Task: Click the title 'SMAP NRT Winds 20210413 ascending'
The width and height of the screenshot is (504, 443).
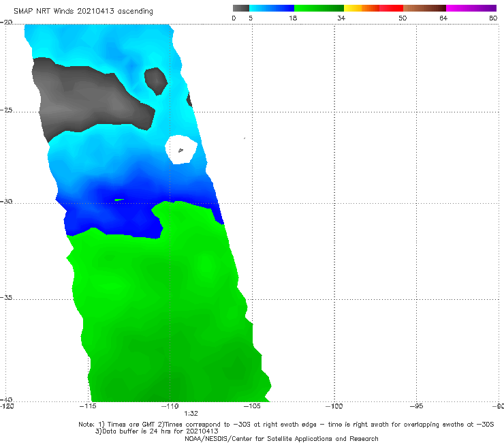Action: coord(83,12)
